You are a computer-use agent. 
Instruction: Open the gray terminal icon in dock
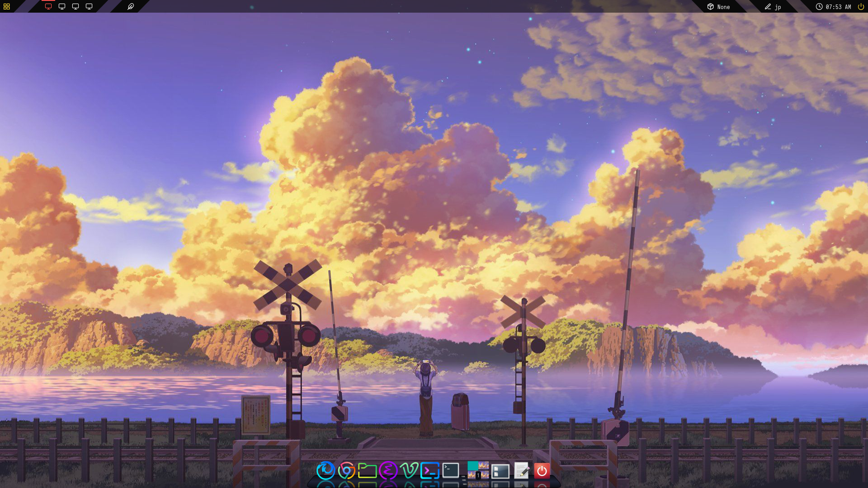[450, 470]
